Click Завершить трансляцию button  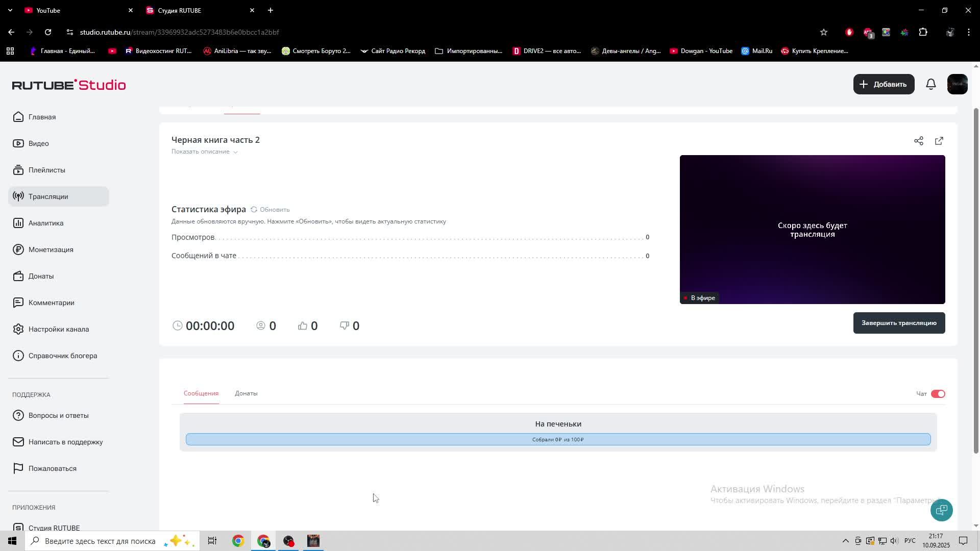[x=898, y=323]
